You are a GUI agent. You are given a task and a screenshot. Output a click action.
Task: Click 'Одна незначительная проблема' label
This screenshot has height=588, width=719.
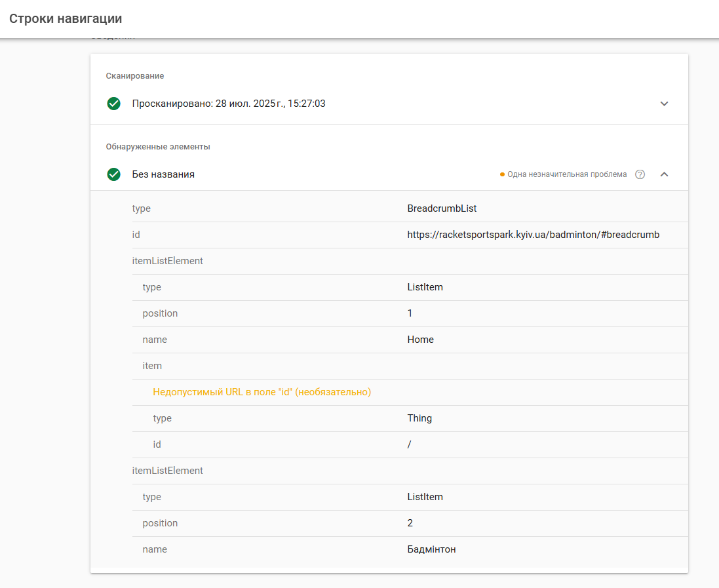coord(567,174)
